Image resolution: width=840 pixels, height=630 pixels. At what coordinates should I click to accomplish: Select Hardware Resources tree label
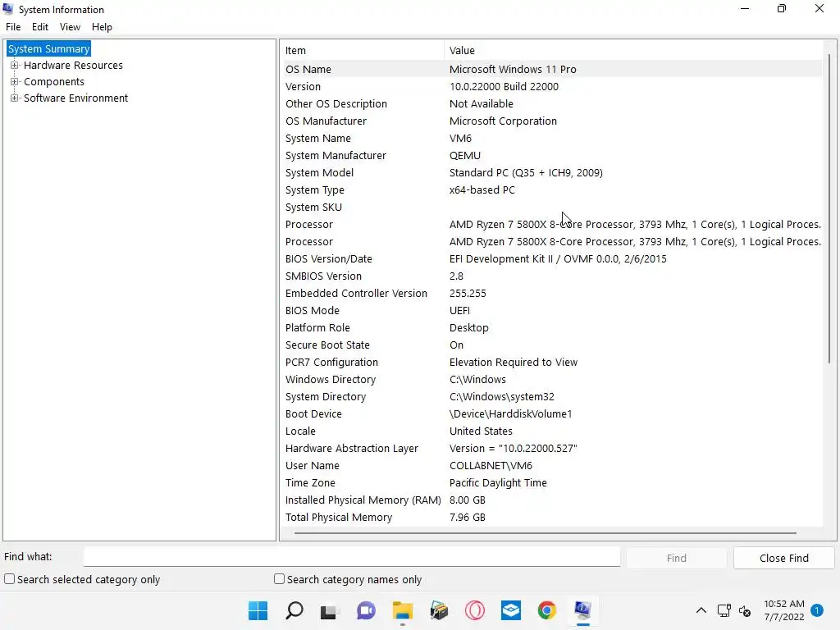click(x=73, y=65)
